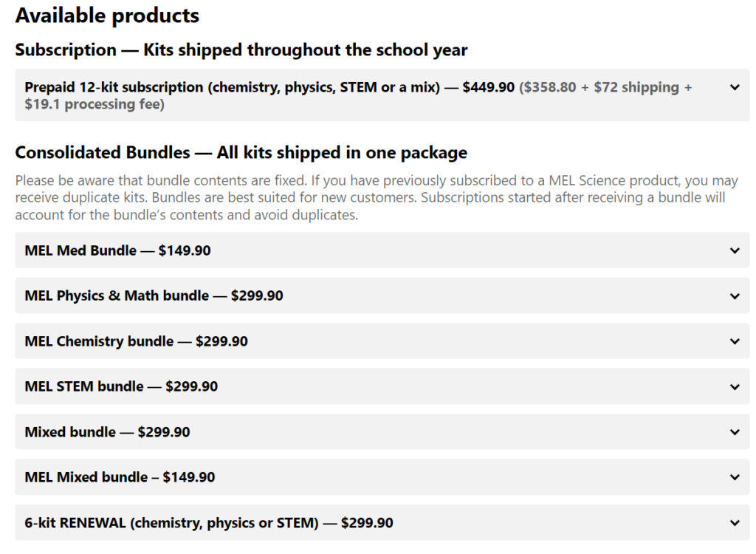Expand MEL Mixed bundle – $149.90 row
The width and height of the screenshot is (756, 554).
tap(382, 476)
